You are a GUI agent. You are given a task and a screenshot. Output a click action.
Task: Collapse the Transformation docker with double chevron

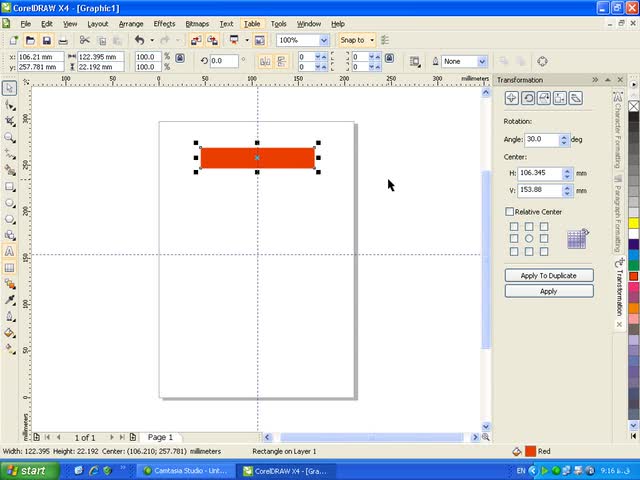coord(595,80)
